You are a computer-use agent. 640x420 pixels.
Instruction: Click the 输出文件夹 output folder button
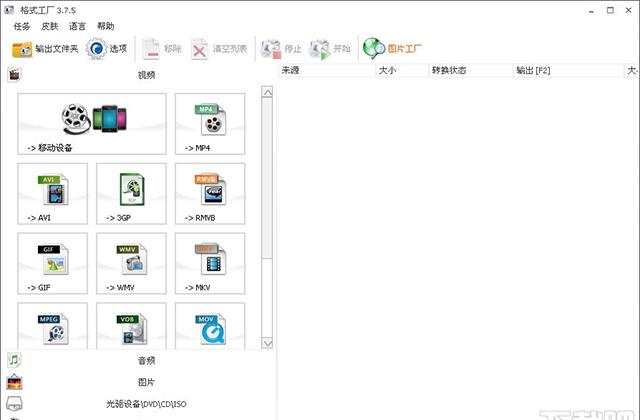coord(45,48)
